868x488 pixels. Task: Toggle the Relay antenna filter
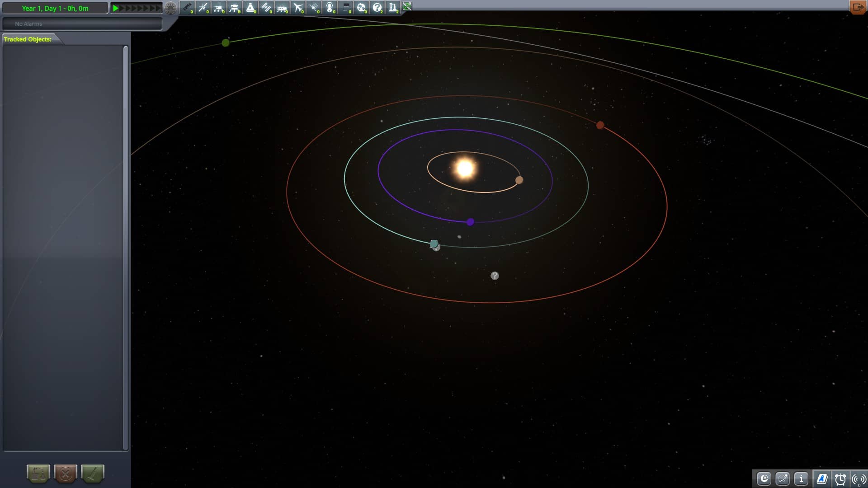[x=314, y=8]
